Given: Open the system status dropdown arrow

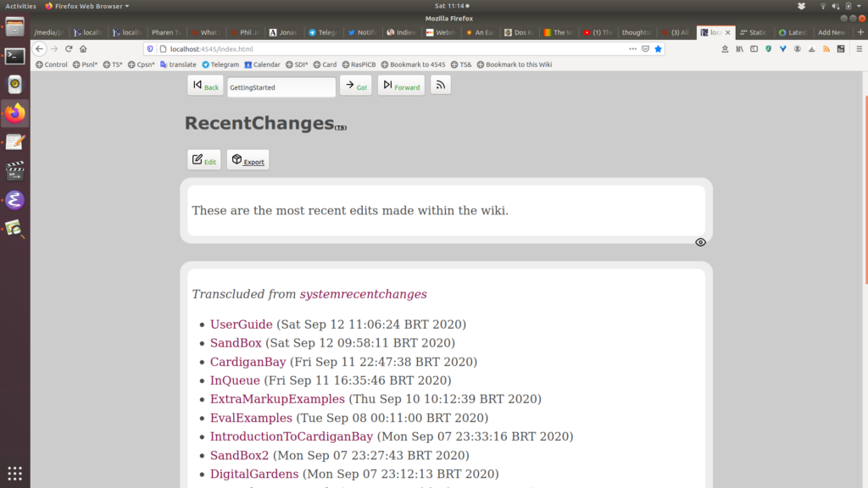Looking at the screenshot, I should (860, 6).
